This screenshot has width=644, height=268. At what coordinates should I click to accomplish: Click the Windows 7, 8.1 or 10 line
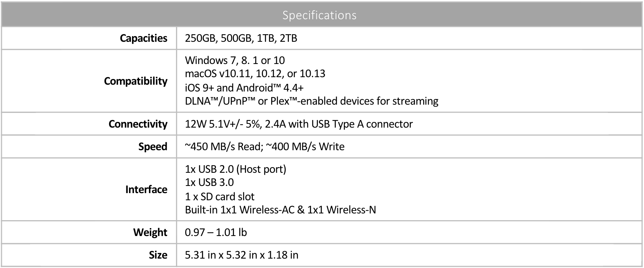pyautogui.click(x=235, y=60)
